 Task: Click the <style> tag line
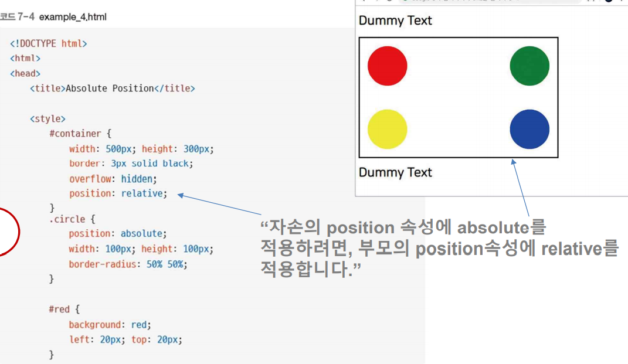tap(47, 118)
